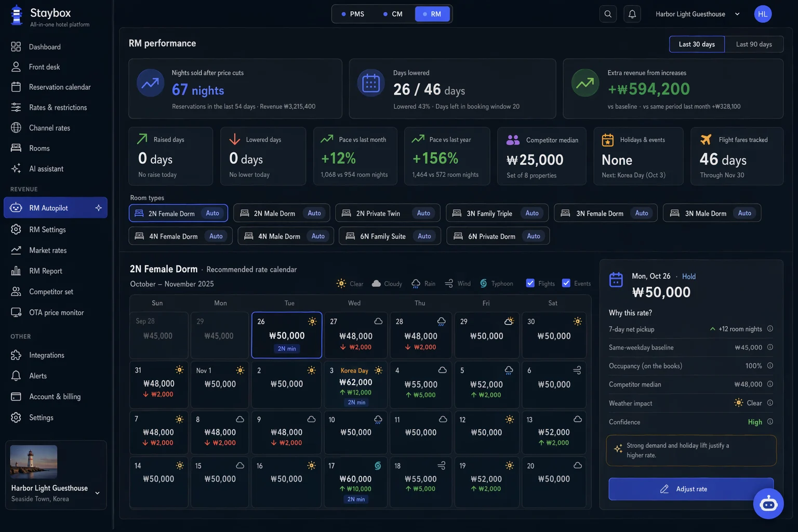798x532 pixels.
Task: Click the sparkle icon on RM Autopilot
Action: click(98, 208)
